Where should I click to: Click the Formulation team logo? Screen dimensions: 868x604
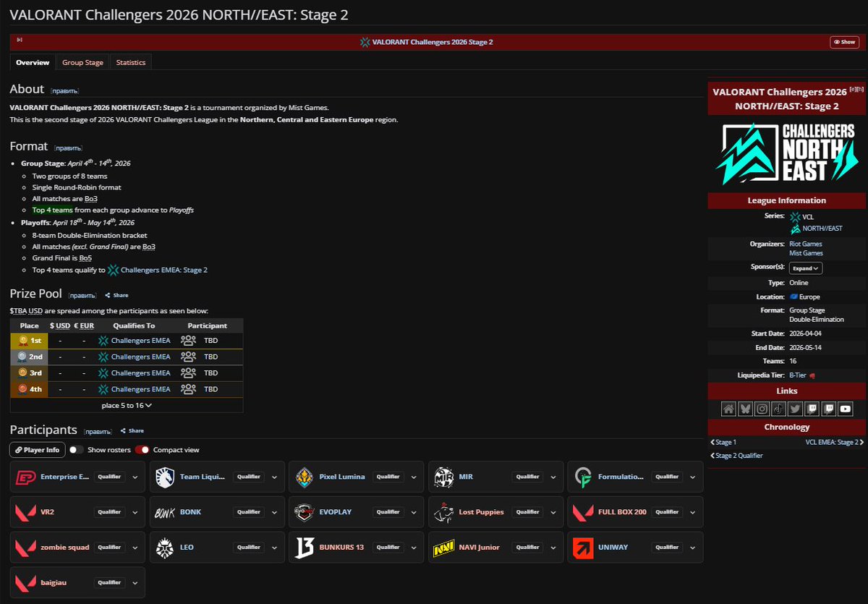point(583,477)
